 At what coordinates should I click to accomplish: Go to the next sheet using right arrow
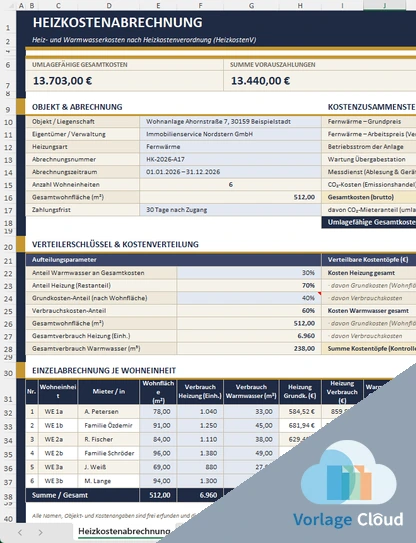[x=41, y=532]
